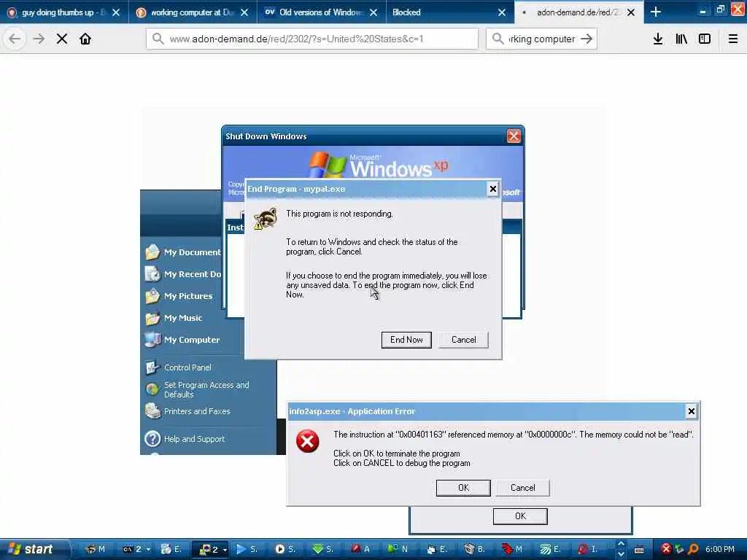
Task: Click the 6:00 PM system clock
Action: (x=720, y=549)
